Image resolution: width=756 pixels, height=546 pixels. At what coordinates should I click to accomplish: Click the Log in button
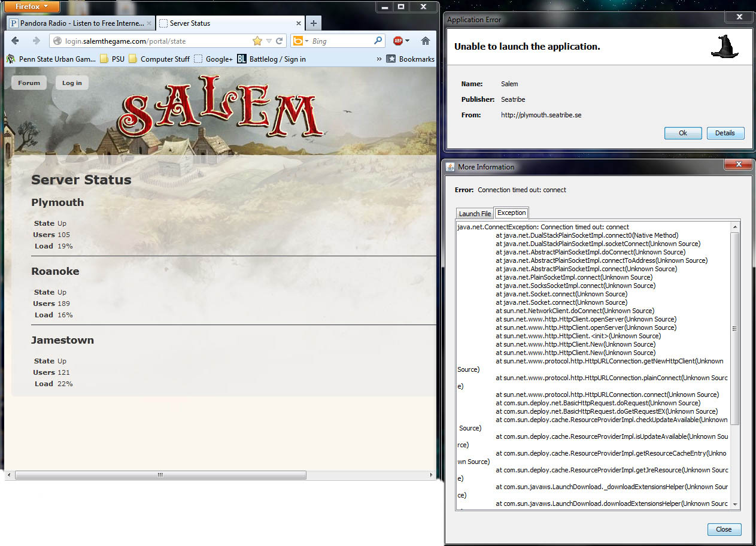[72, 83]
